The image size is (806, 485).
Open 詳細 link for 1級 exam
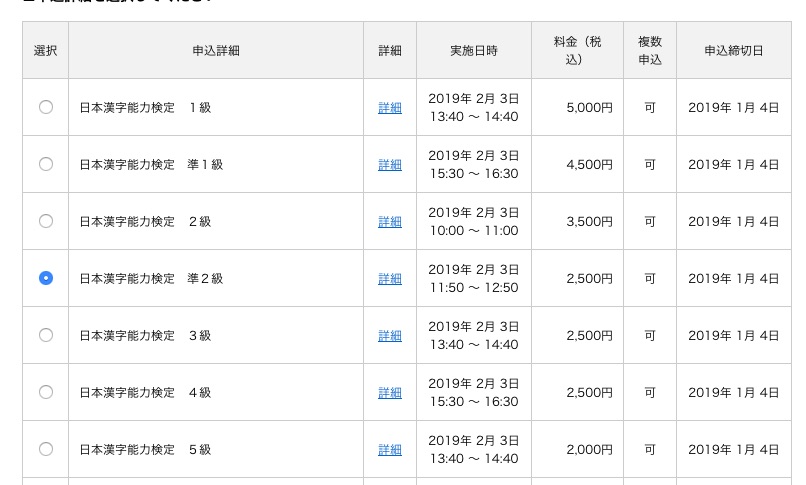(390, 108)
